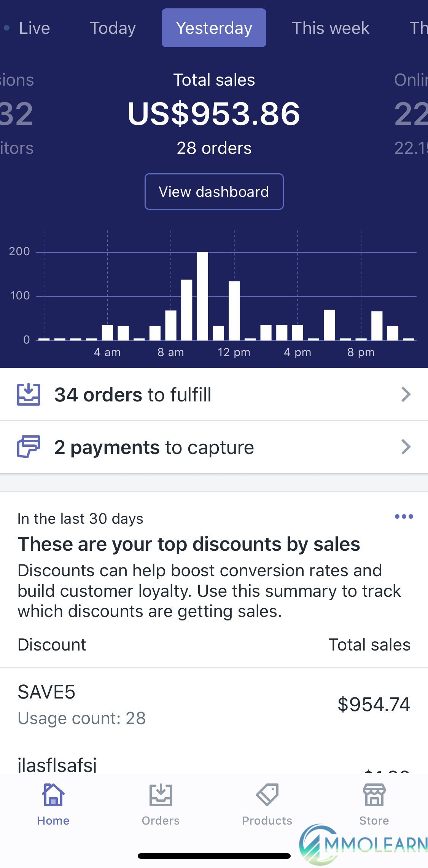Select the Yesterday tab
Image resolution: width=428 pixels, height=868 pixels.
pyautogui.click(x=214, y=28)
